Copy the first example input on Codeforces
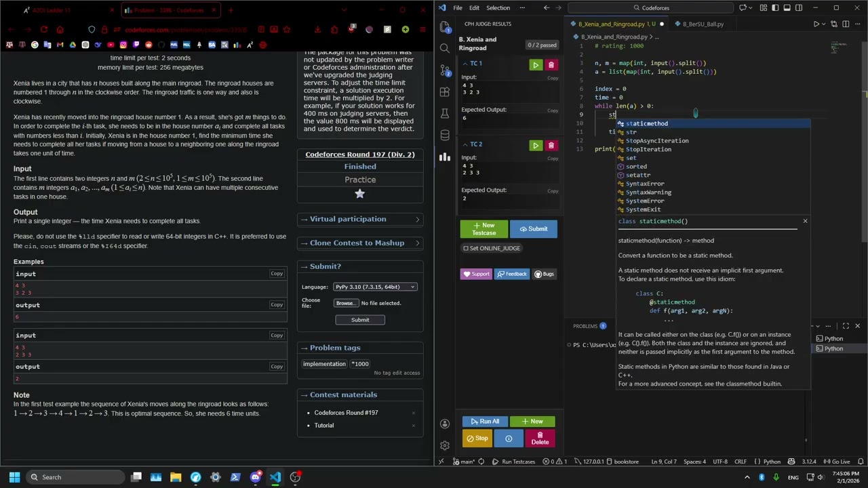This screenshot has width=868, height=488. (277, 274)
